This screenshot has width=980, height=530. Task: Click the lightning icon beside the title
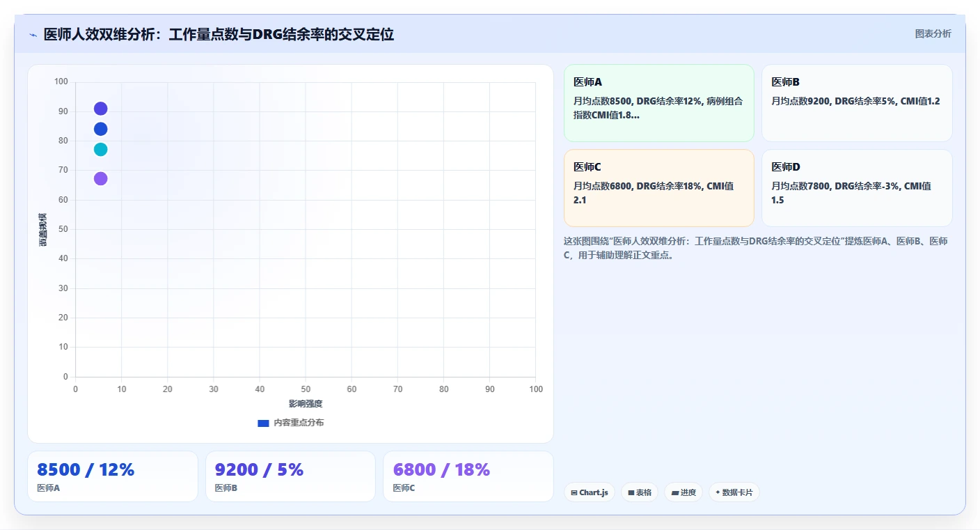(33, 35)
